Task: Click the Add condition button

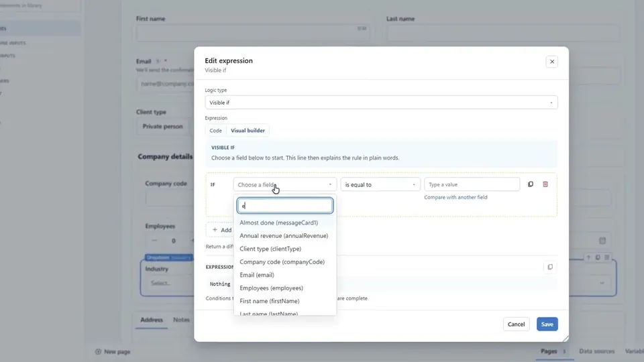Action: (221, 230)
